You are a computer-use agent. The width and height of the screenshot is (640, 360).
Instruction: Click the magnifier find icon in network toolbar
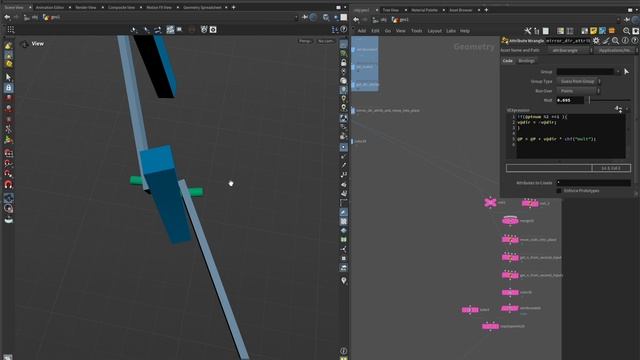[x=627, y=31]
